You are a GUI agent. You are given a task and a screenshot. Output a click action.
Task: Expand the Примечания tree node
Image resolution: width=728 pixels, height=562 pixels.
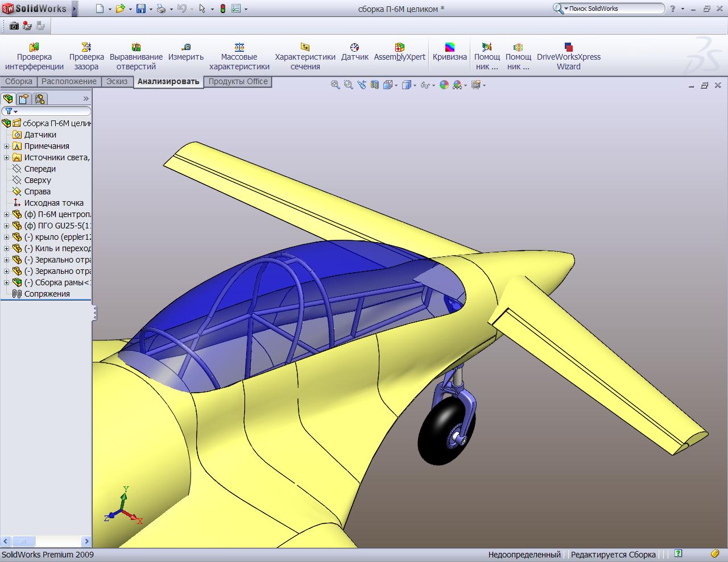coord(7,146)
